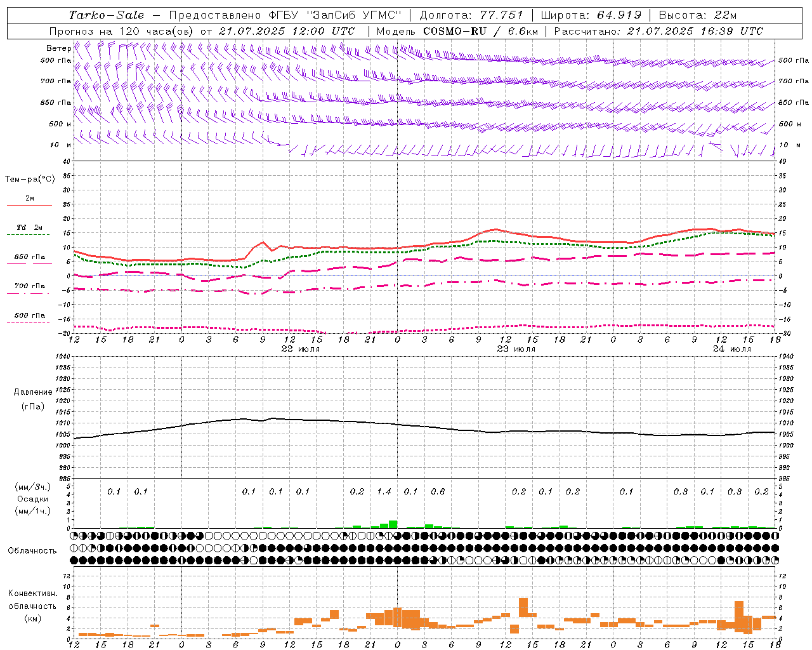Viewport: 812px width, 650px height.
Task: Click the Тем-ра(°C) temperature panel label
Action: click(x=30, y=180)
